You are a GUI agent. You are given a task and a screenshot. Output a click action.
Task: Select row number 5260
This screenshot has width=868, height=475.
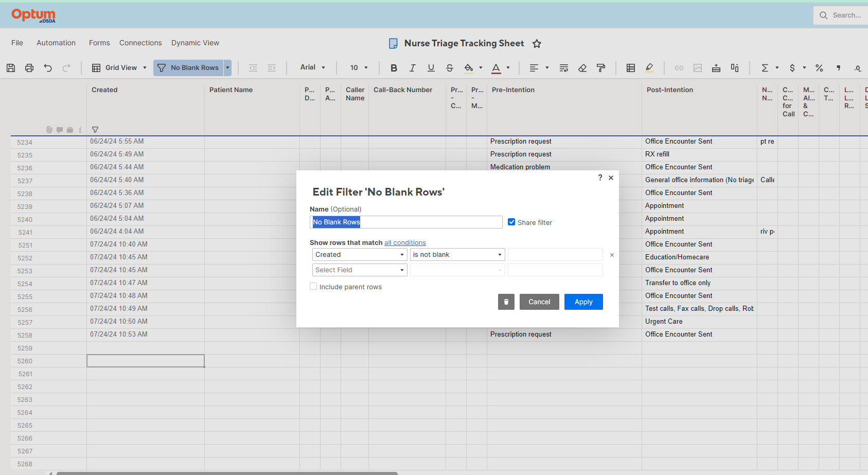click(x=25, y=361)
